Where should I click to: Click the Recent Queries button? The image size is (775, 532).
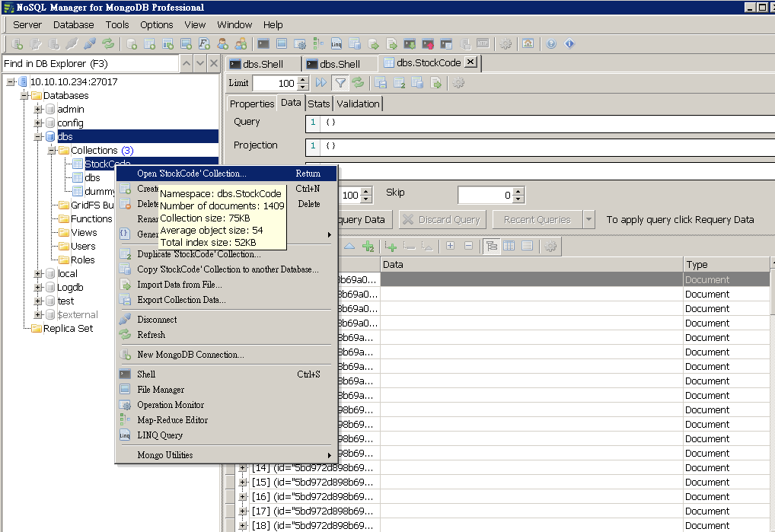537,219
